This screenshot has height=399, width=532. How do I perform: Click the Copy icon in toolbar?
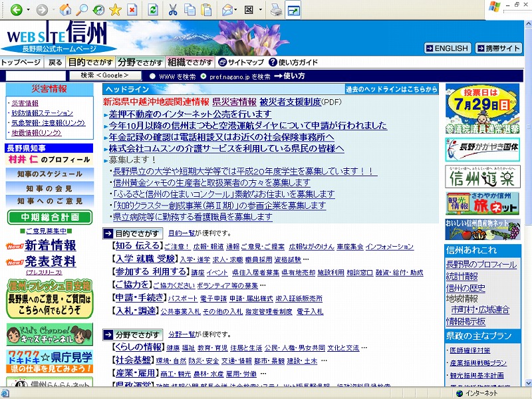[x=190, y=10]
